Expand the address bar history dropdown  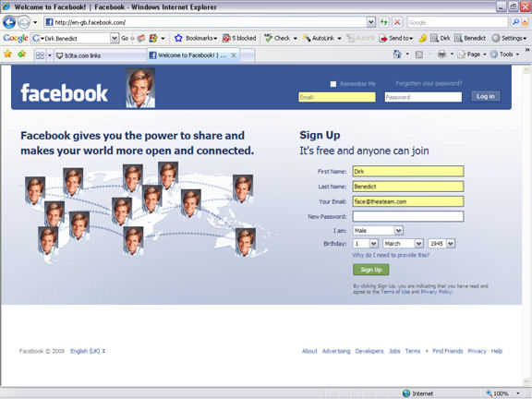pos(371,22)
